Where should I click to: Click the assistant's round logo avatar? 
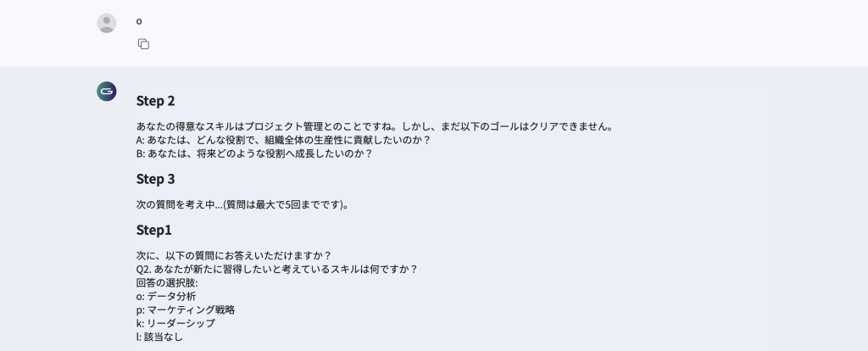(107, 92)
